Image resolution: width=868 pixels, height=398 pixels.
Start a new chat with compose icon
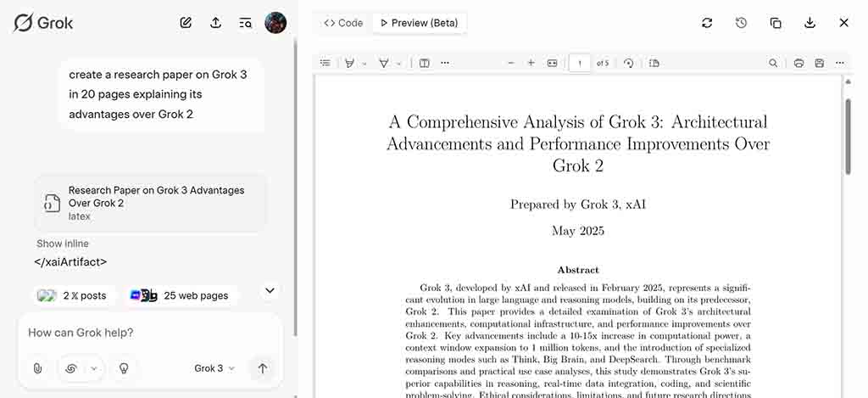(186, 23)
